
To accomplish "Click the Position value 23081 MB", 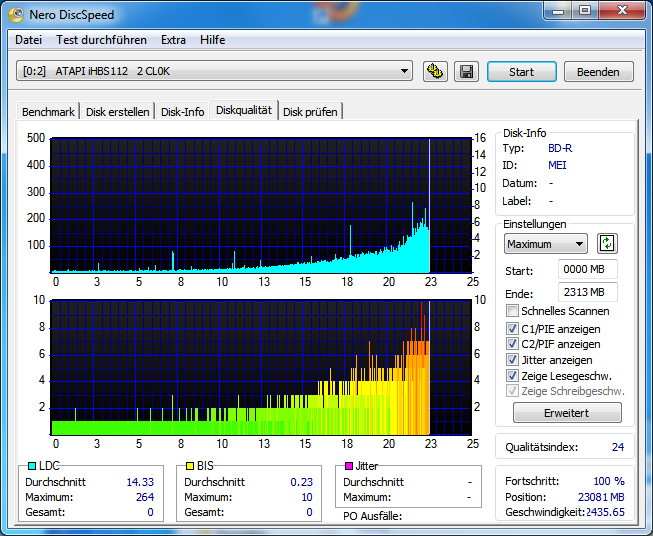I will point(601,497).
